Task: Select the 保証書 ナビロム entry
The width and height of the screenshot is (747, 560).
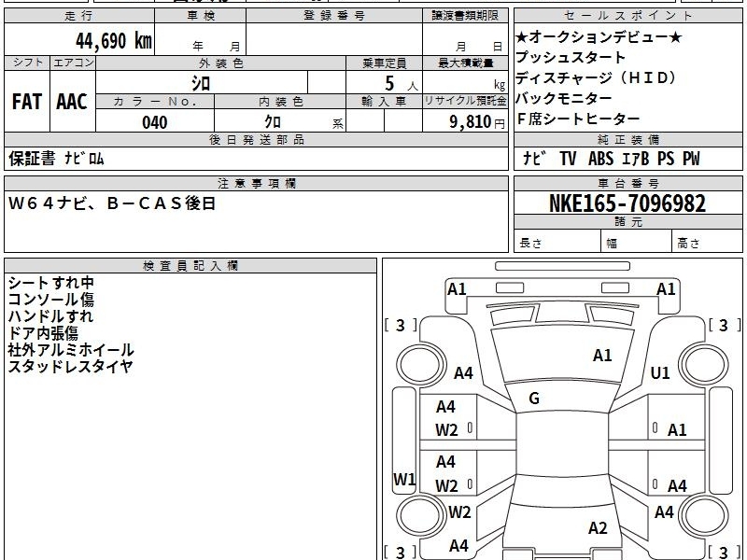Action: point(56,158)
